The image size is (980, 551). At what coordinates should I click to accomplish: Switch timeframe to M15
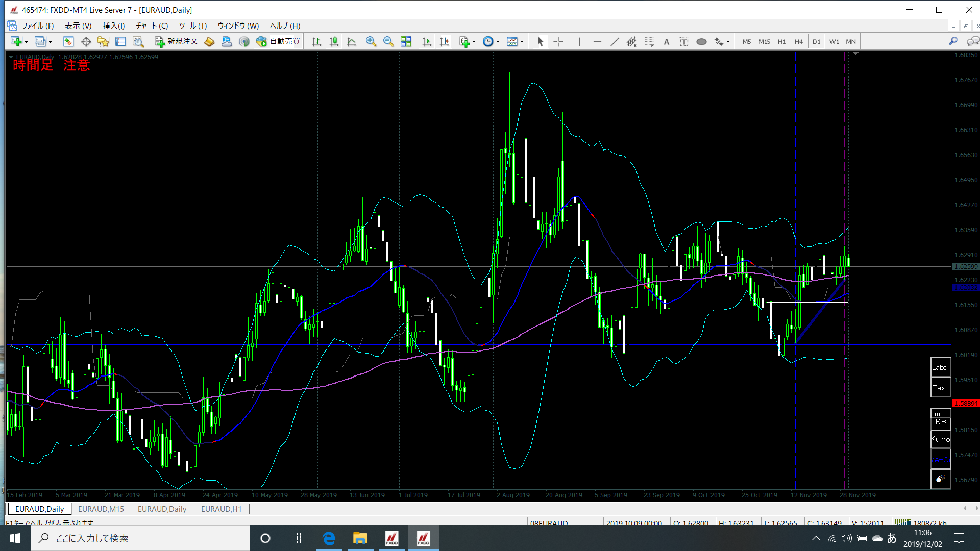764,42
